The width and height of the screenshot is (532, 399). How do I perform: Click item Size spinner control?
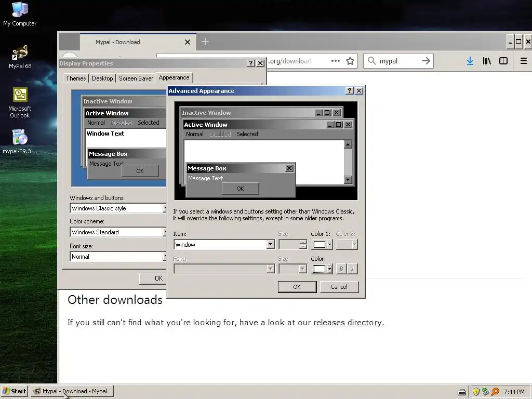(303, 244)
